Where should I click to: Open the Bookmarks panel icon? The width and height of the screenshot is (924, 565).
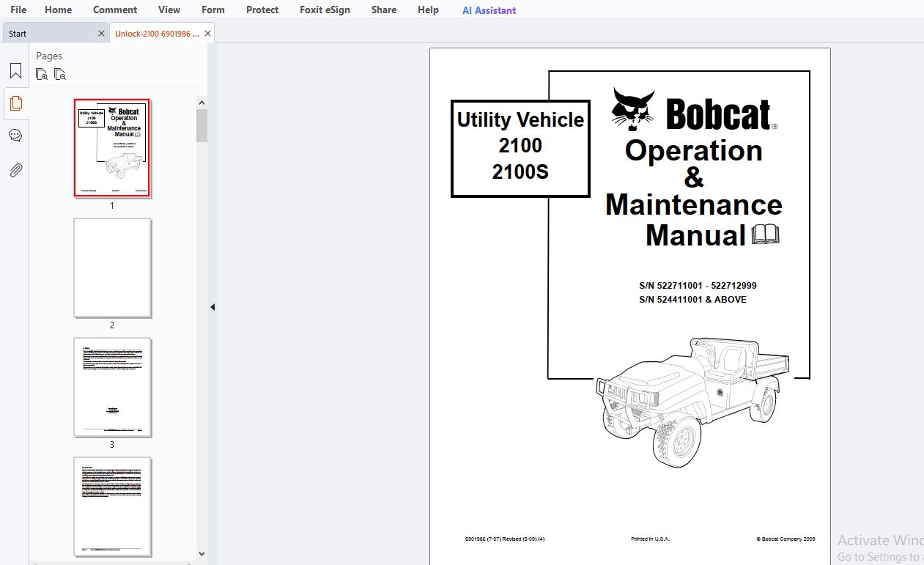pos(15,71)
